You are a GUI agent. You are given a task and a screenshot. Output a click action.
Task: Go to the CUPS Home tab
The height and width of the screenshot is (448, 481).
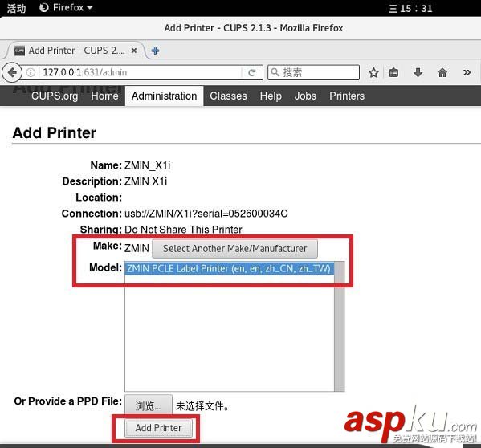click(104, 96)
